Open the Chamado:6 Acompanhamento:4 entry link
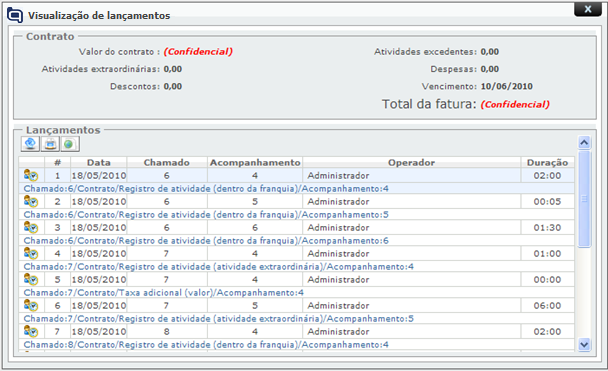 [206, 188]
